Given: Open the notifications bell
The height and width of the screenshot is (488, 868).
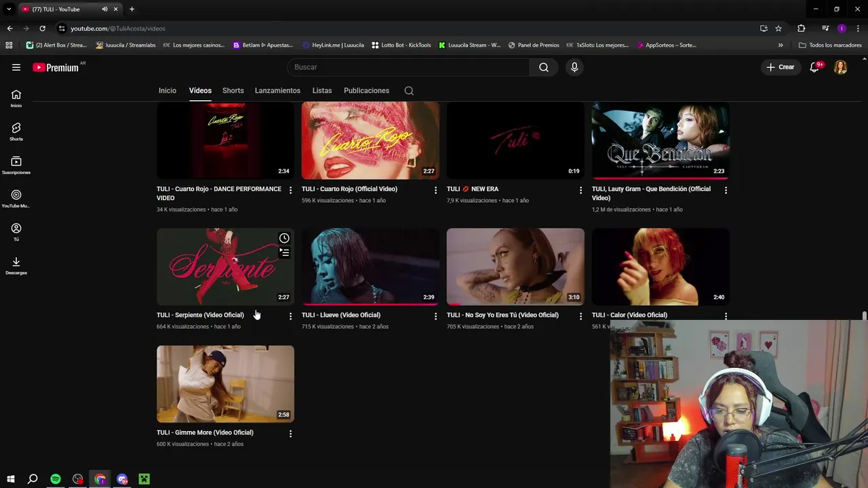Looking at the screenshot, I should click(815, 67).
